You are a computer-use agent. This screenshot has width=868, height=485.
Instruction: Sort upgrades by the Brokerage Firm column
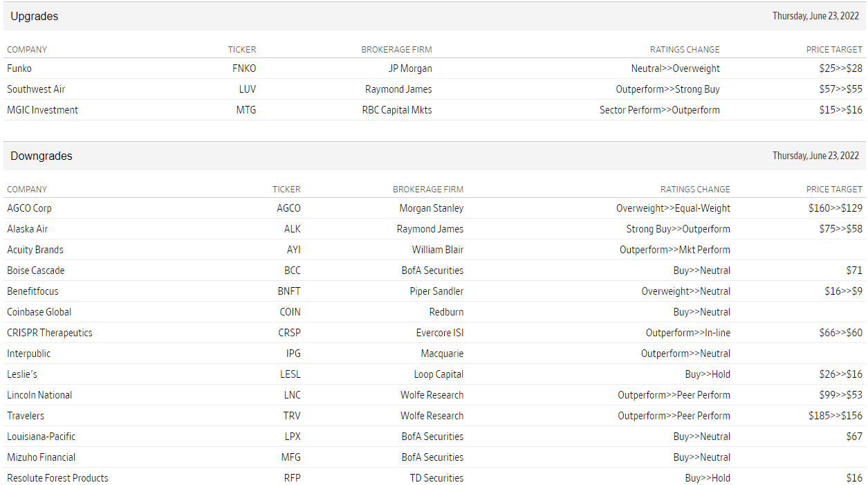coord(396,50)
